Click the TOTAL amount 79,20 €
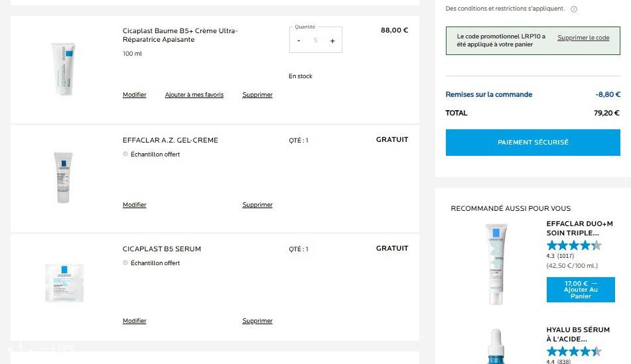631x364 pixels. 607,113
